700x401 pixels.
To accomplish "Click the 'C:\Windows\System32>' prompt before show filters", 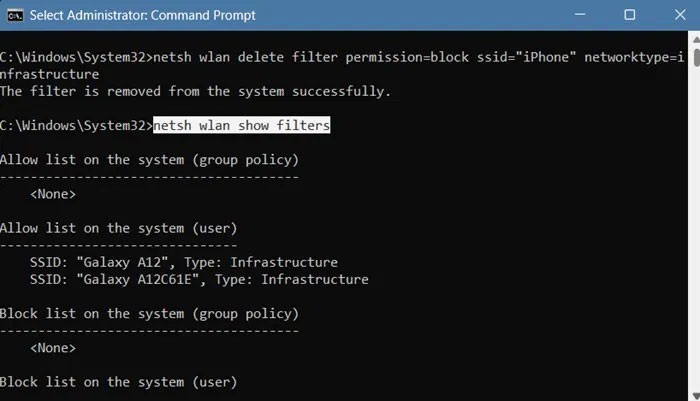I will click(75, 126).
